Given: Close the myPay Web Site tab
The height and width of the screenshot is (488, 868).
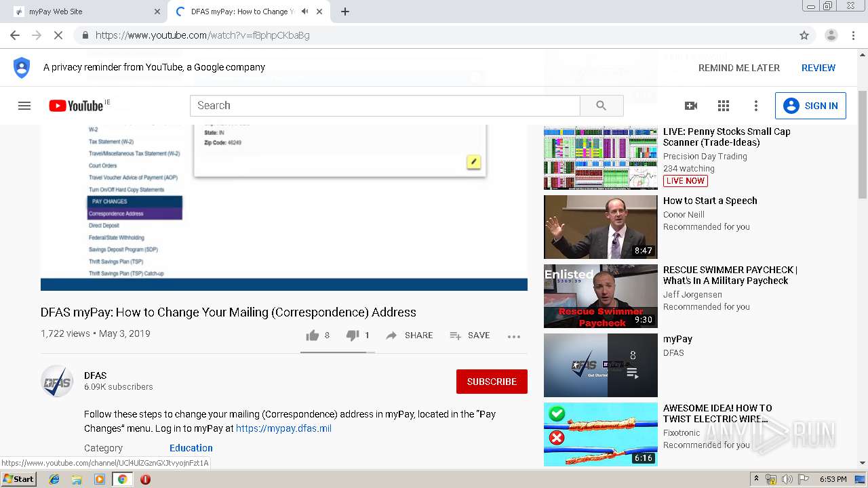Looking at the screenshot, I should (x=157, y=12).
